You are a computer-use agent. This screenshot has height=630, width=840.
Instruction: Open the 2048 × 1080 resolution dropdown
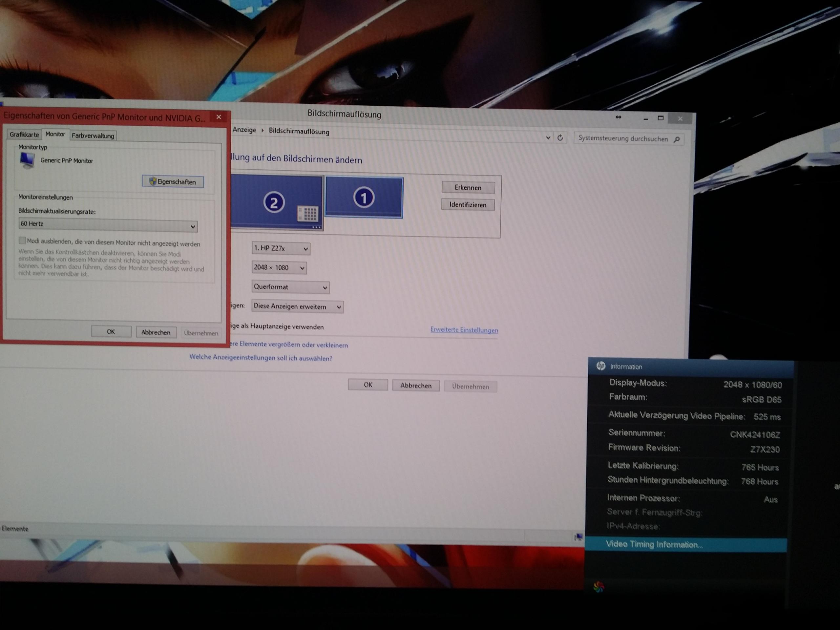click(279, 268)
